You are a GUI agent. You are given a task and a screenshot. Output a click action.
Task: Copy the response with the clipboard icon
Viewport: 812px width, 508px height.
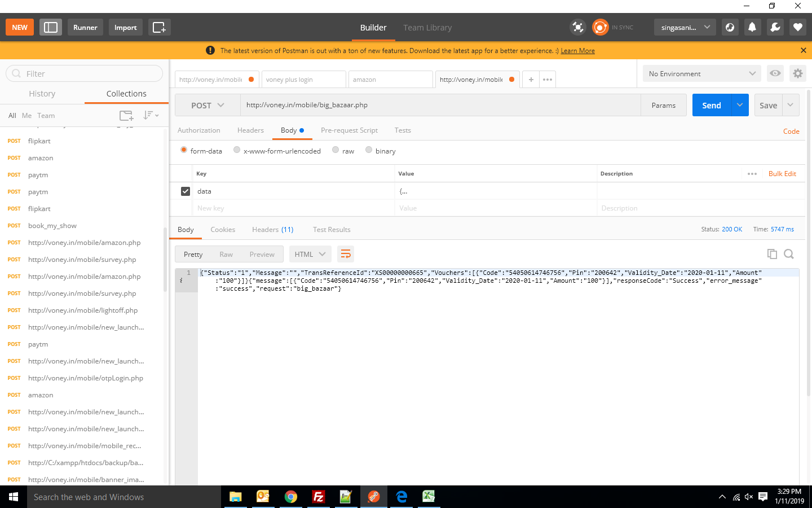(772, 254)
